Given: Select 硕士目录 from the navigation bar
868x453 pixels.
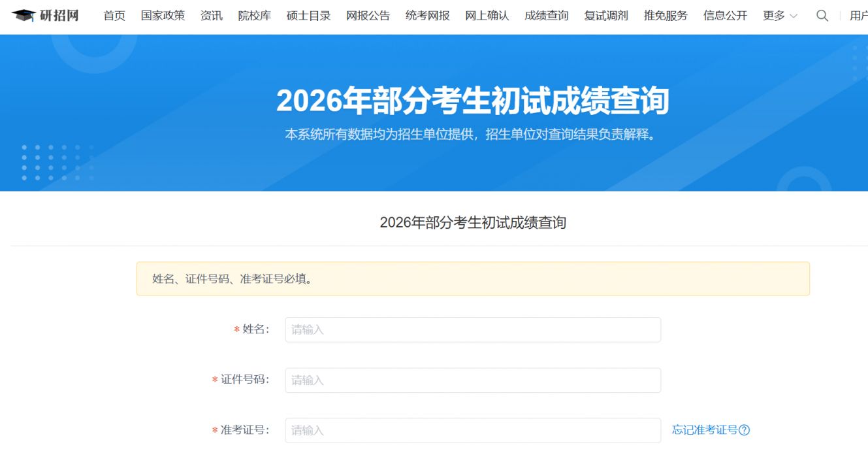Looking at the screenshot, I should [309, 16].
